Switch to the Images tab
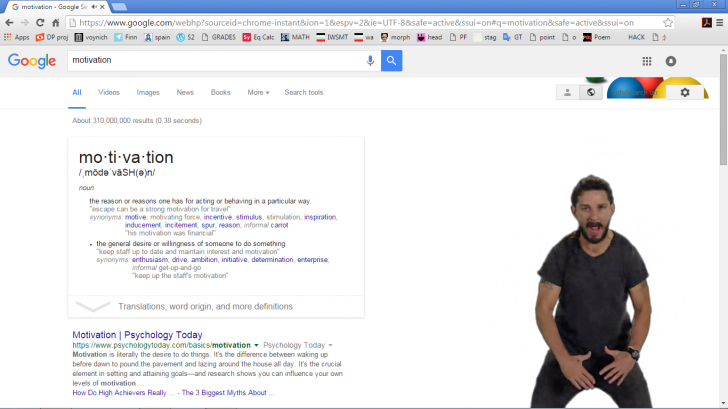 point(148,92)
